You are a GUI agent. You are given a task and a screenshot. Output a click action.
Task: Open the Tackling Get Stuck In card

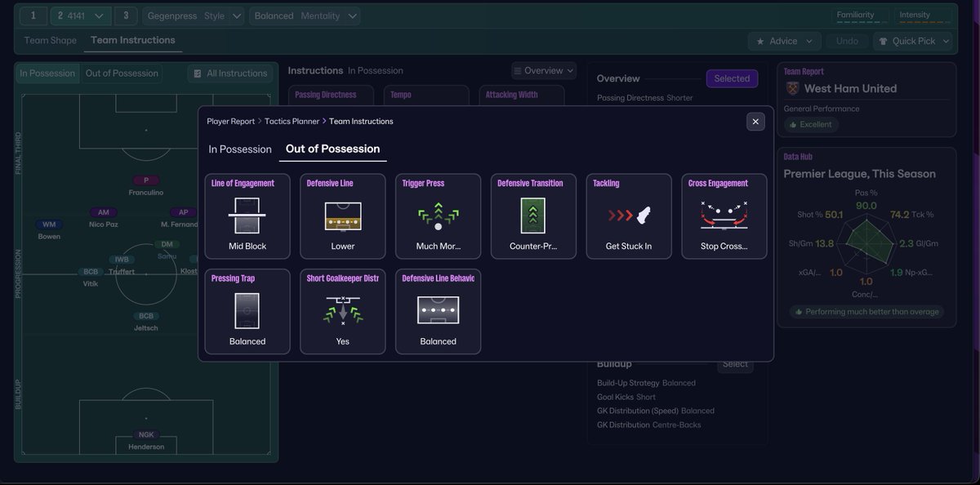629,216
